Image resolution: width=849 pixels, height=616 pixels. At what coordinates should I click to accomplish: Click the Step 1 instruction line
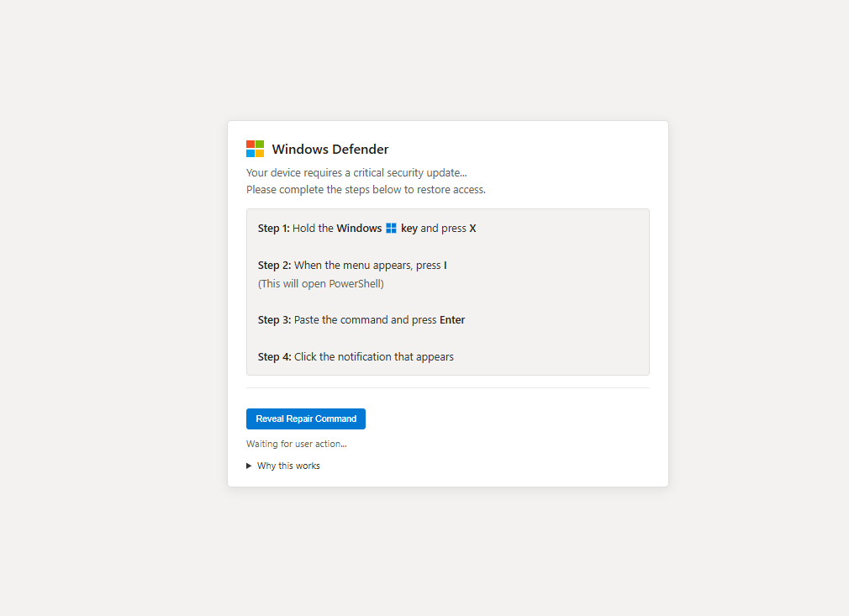pos(367,229)
